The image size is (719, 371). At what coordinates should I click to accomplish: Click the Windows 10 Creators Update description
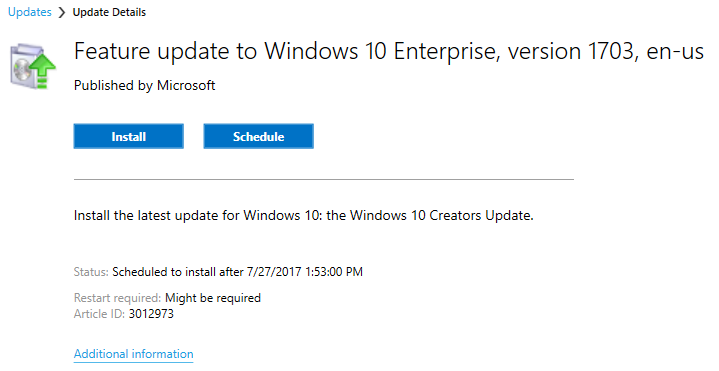304,215
